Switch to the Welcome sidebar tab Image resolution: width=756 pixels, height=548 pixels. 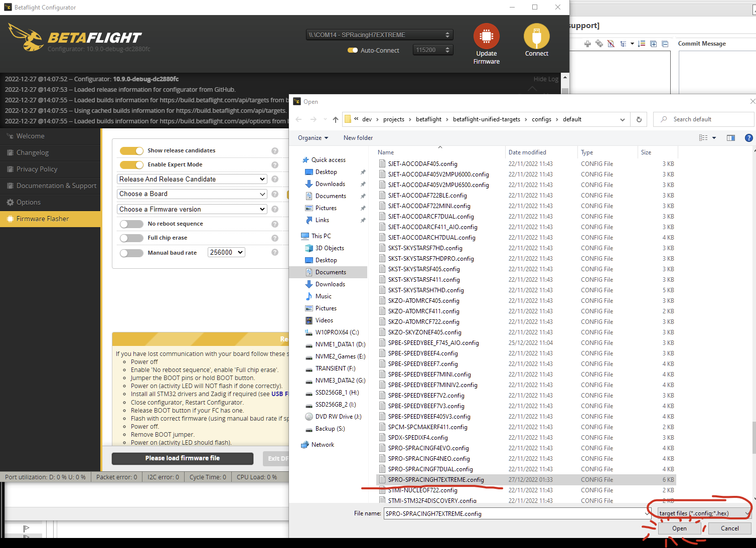coord(30,136)
